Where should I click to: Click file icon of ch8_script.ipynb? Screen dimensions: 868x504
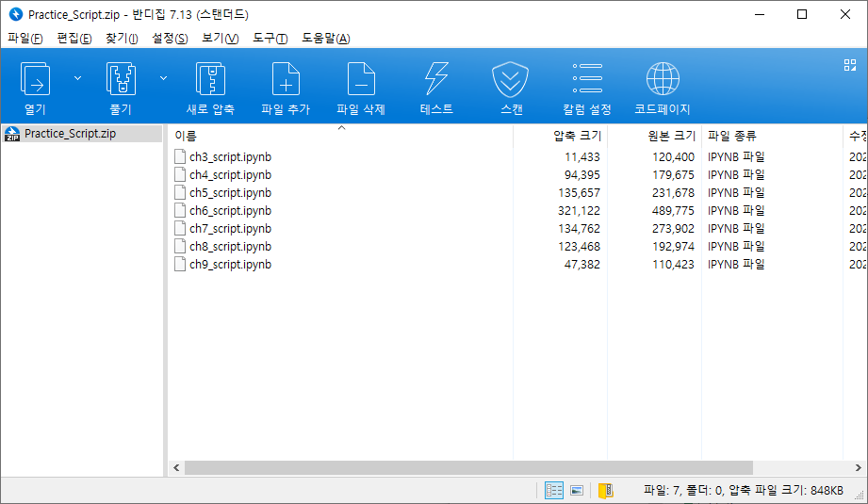[x=180, y=246]
